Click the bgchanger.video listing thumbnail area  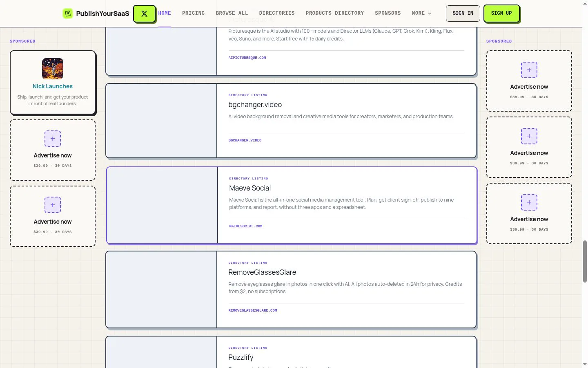tap(162, 121)
